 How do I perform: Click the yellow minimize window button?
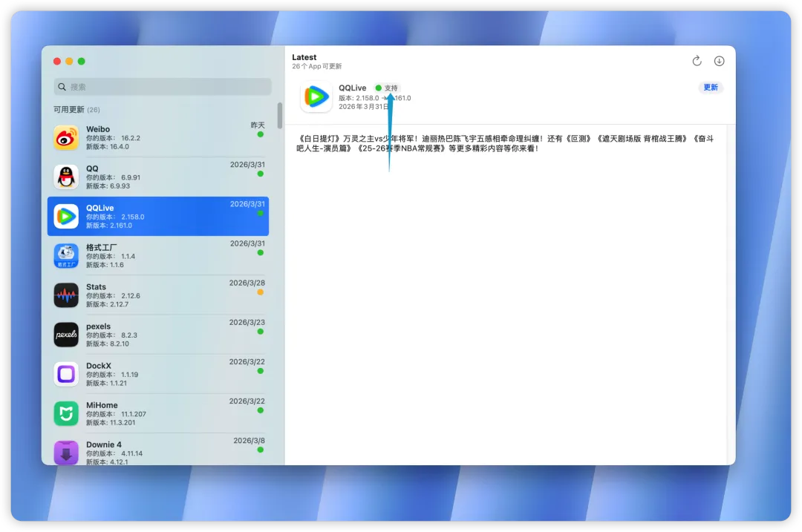69,62
